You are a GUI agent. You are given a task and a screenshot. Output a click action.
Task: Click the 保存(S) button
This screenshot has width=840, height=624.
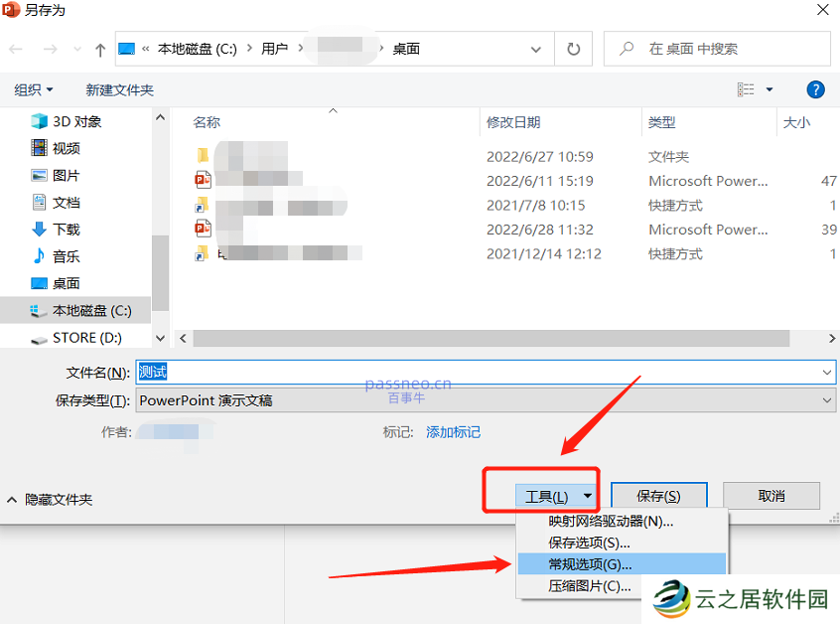pos(656,495)
